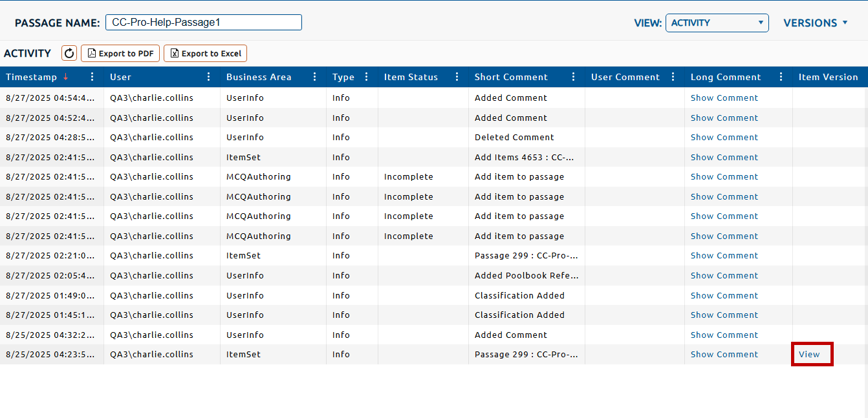
Task: Expand the VIEW dropdown showing Activity
Action: pyautogui.click(x=717, y=23)
